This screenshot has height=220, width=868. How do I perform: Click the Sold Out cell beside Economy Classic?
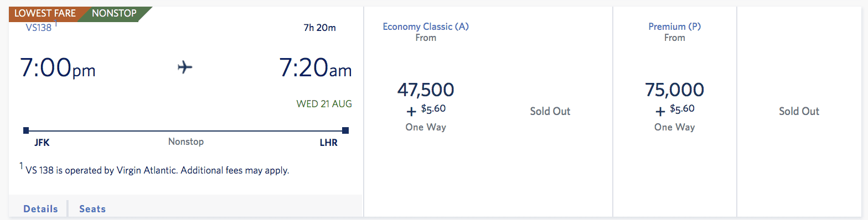point(550,111)
